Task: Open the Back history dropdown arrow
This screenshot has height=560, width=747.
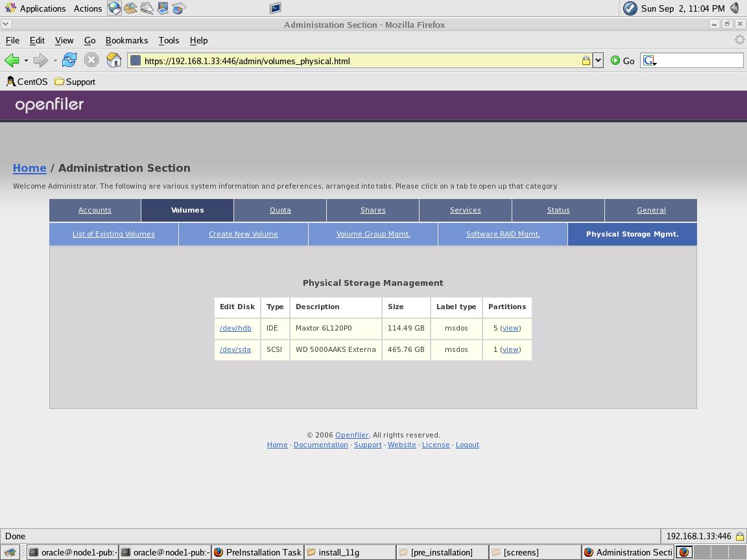Action: pos(26,60)
